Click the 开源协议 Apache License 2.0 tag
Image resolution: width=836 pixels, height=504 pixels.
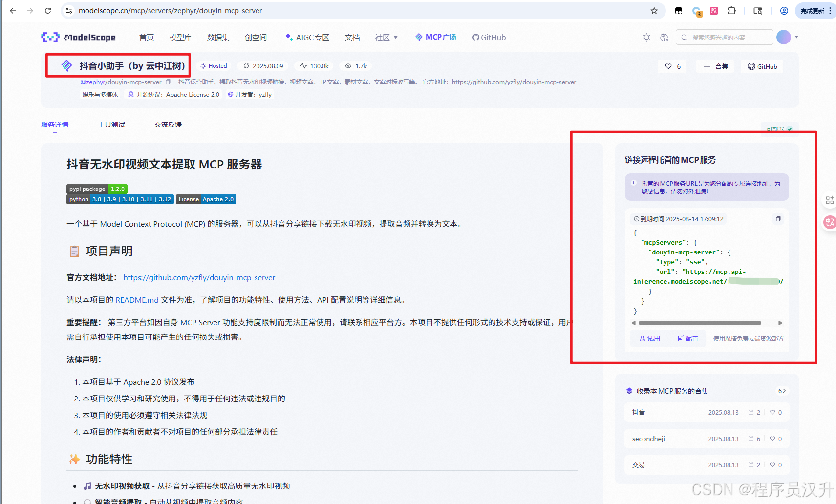[173, 95]
